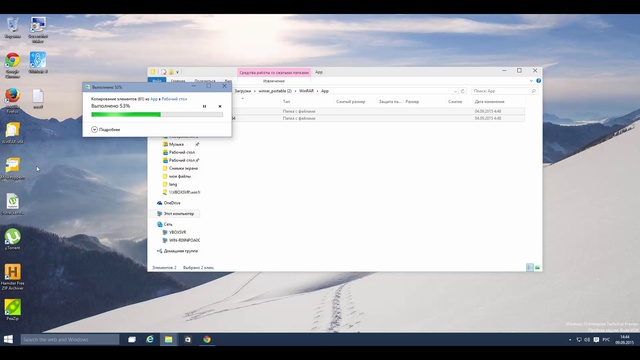The image size is (640, 360).
Task: Sort by the Сжатие column header
Action: pos(455,102)
